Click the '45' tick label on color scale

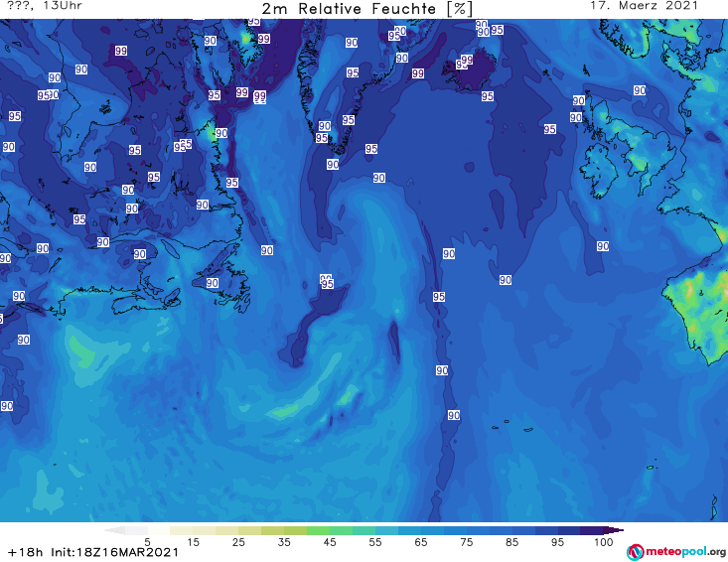coord(330,542)
